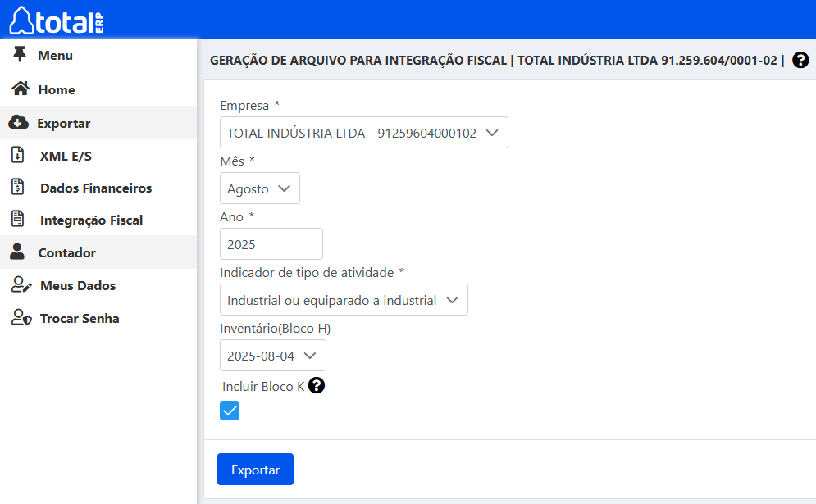Open Indicador de tipo de atividade dropdown

click(344, 300)
